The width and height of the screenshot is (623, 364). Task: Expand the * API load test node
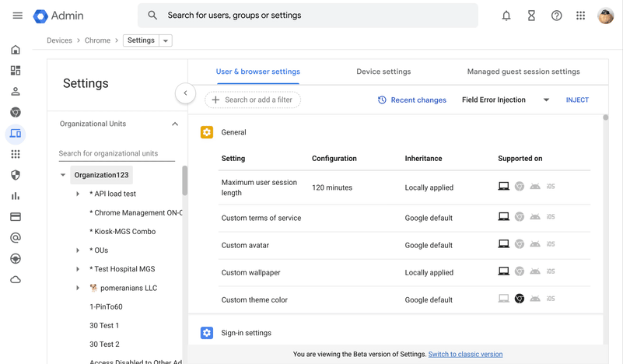78,194
